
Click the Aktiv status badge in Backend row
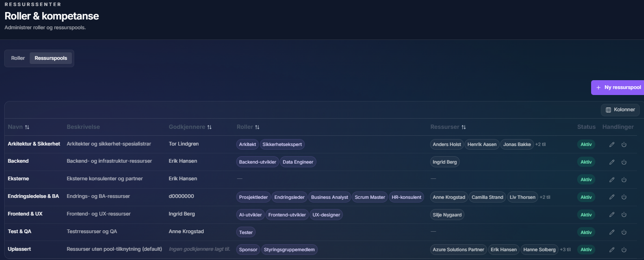[586, 162]
